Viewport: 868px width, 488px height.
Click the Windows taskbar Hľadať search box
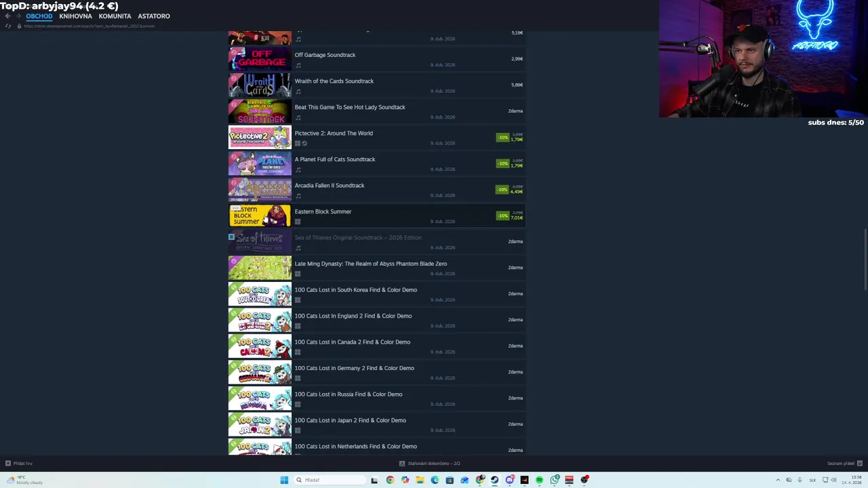[x=330, y=480]
